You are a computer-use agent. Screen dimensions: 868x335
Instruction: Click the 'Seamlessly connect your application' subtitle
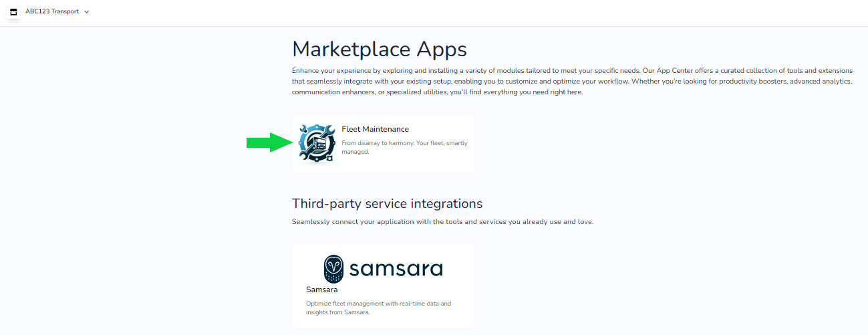click(442, 222)
